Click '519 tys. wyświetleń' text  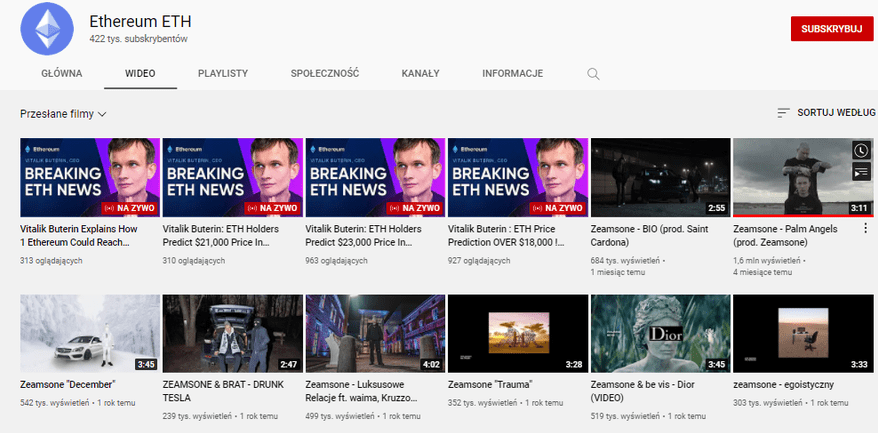(x=625, y=416)
